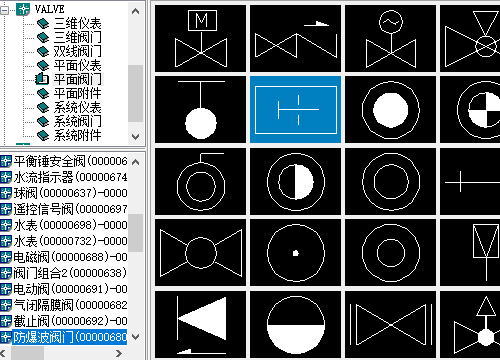500x360 pixels.
Task: Choose the plain double concentric ring symbol in third row
Action: pyautogui.click(x=390, y=181)
